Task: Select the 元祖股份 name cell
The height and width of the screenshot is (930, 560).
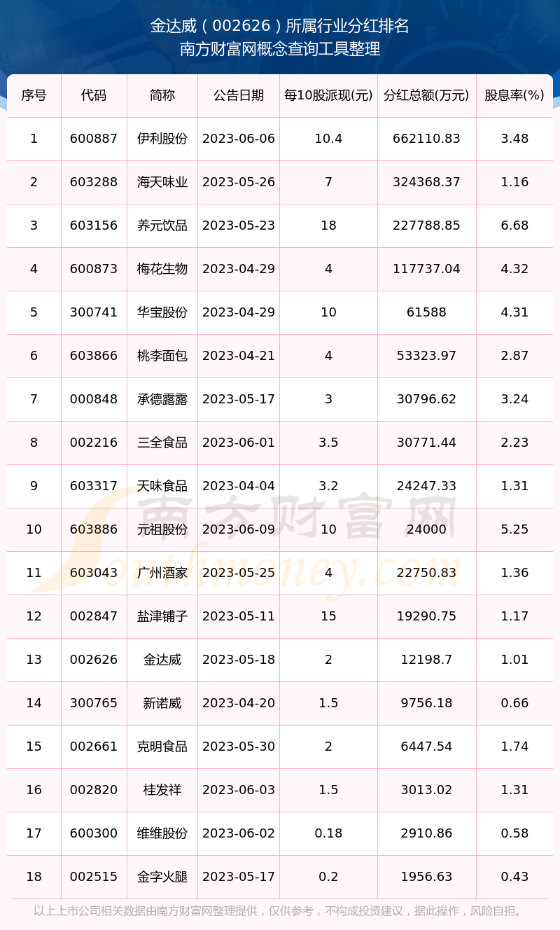Action: tap(162, 529)
